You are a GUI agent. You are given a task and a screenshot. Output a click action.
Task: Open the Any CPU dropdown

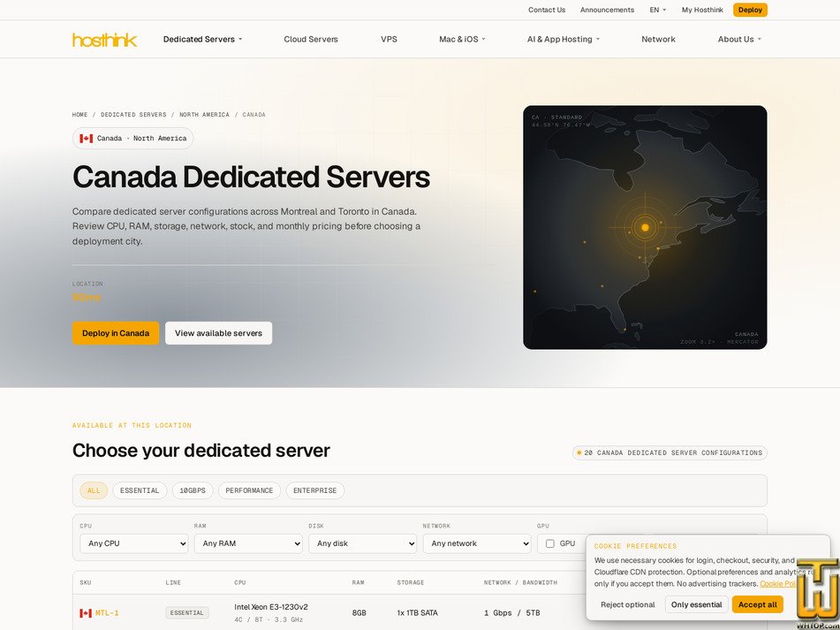[134, 543]
